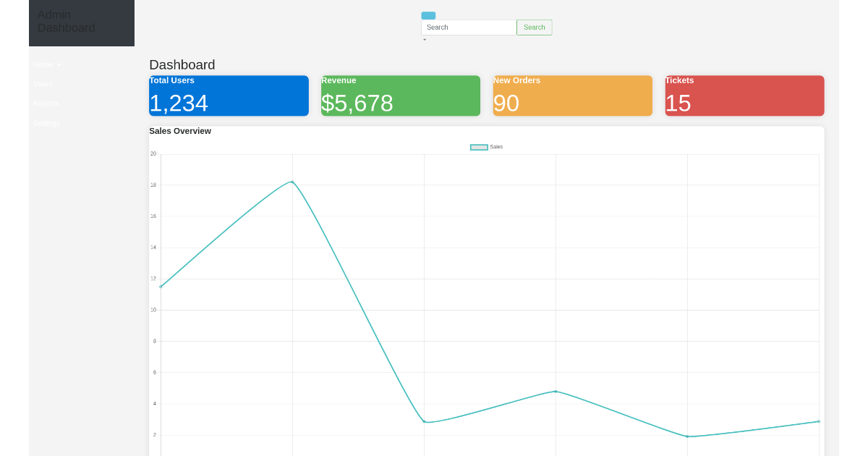Toggle the Sales legend swatch on the chart
The width and height of the screenshot is (868, 456).
479,146
